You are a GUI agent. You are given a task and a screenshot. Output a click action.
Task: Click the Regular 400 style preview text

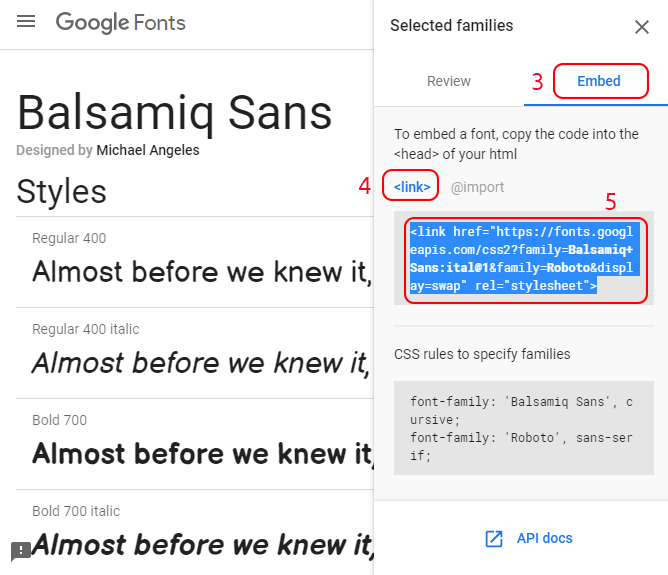pyautogui.click(x=203, y=272)
